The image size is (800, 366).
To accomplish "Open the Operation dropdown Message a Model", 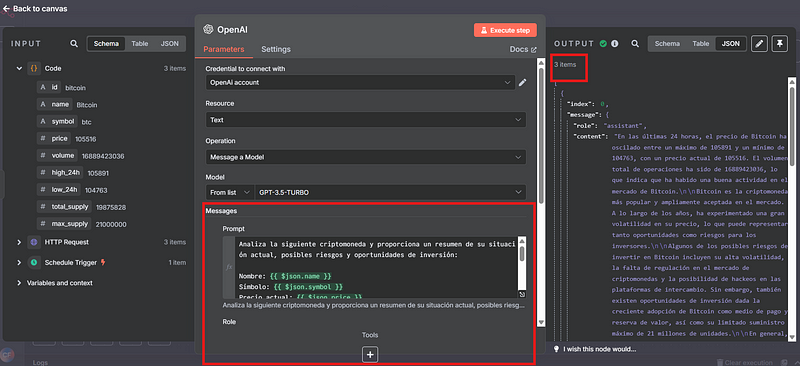I will point(366,157).
